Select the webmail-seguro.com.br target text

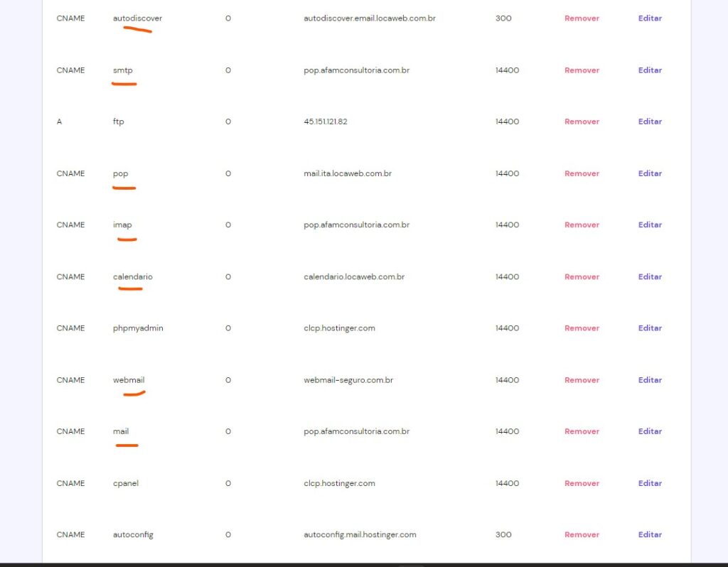[x=348, y=380]
